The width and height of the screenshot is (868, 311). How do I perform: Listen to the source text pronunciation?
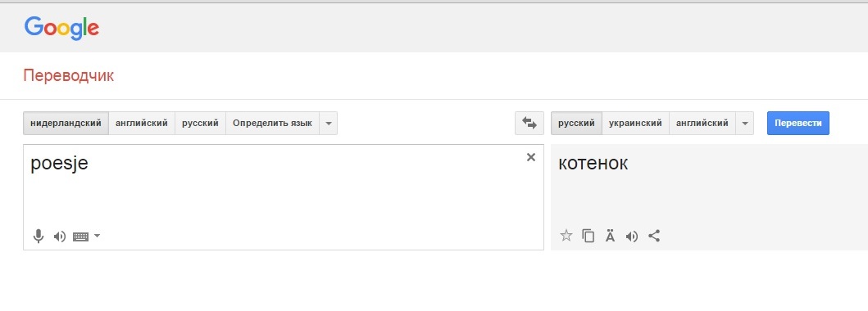59,237
